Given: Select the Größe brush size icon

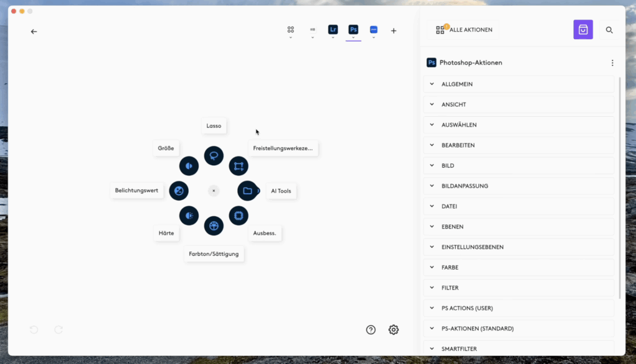Looking at the screenshot, I should pos(189,166).
